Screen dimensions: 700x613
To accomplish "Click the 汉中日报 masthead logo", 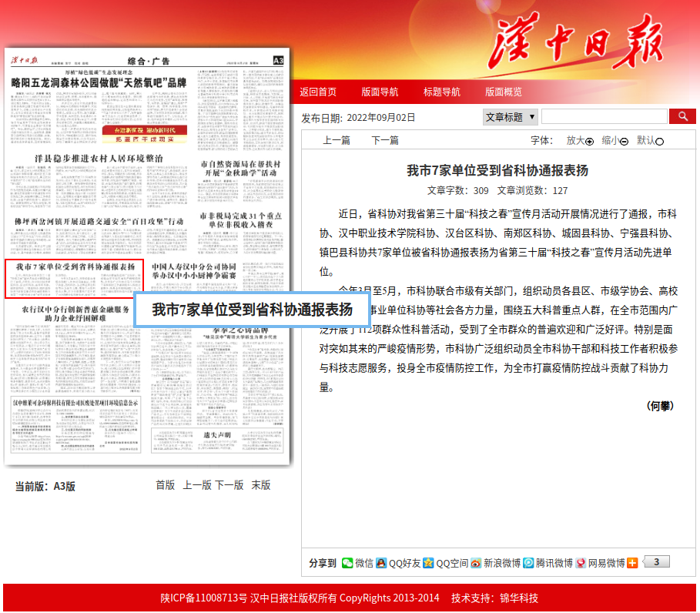I will [576, 42].
